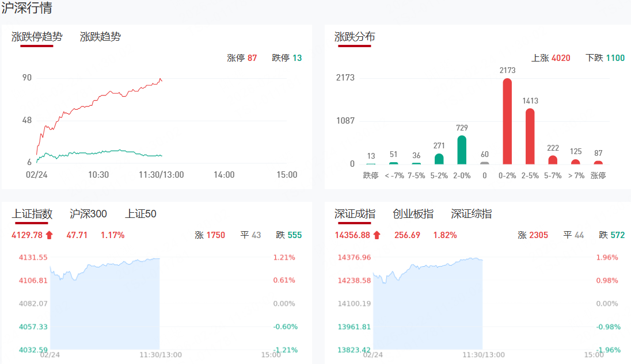Click the green 51 bar for <-7%

[394, 163]
